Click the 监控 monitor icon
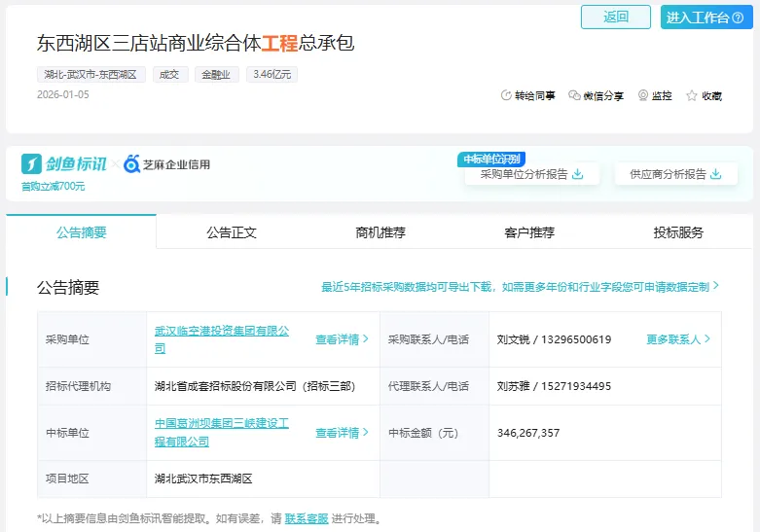This screenshot has height=532, width=760. pyautogui.click(x=643, y=95)
